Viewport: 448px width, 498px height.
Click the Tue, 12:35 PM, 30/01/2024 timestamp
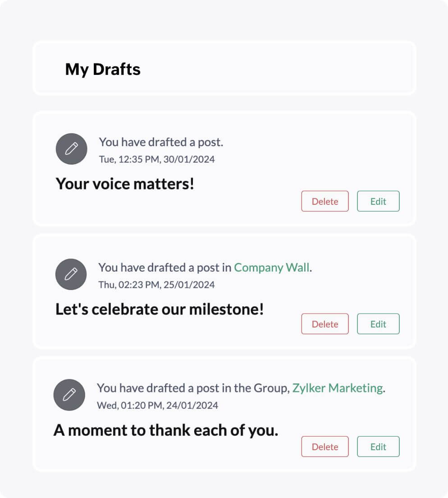point(157,159)
